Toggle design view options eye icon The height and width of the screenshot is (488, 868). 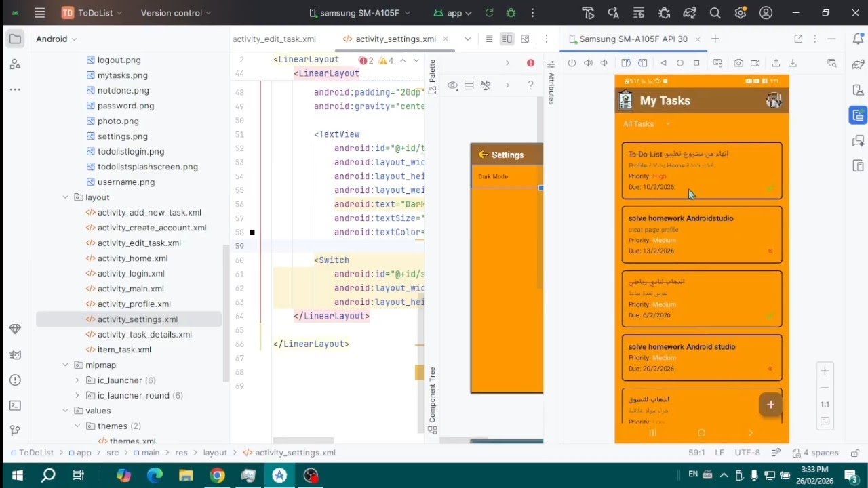pyautogui.click(x=452, y=85)
